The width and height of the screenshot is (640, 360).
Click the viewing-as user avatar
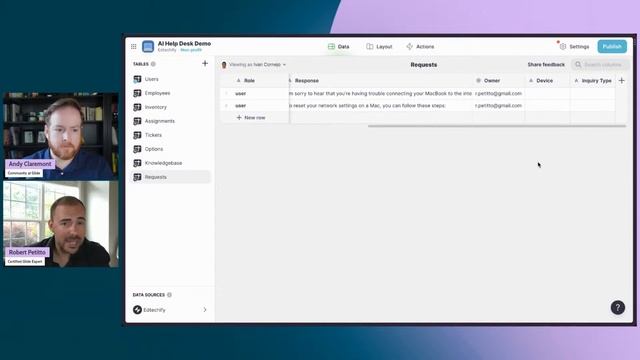[x=224, y=64]
